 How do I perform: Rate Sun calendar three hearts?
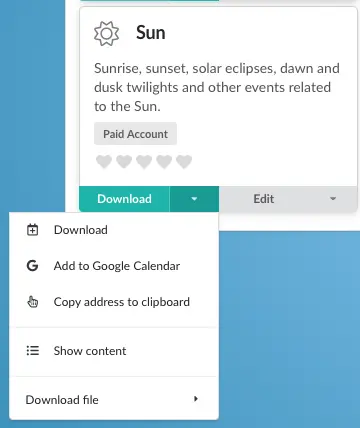[144, 162]
